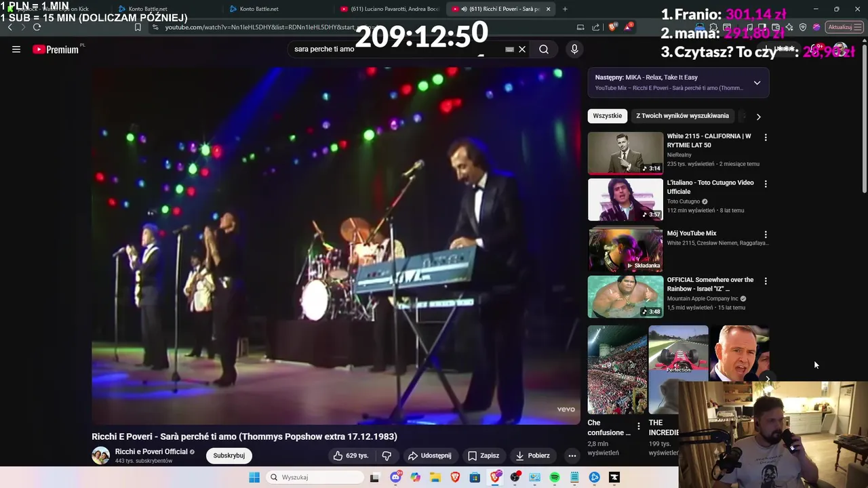The width and height of the screenshot is (868, 488).
Task: Open Discord from the taskbar
Action: click(x=395, y=477)
